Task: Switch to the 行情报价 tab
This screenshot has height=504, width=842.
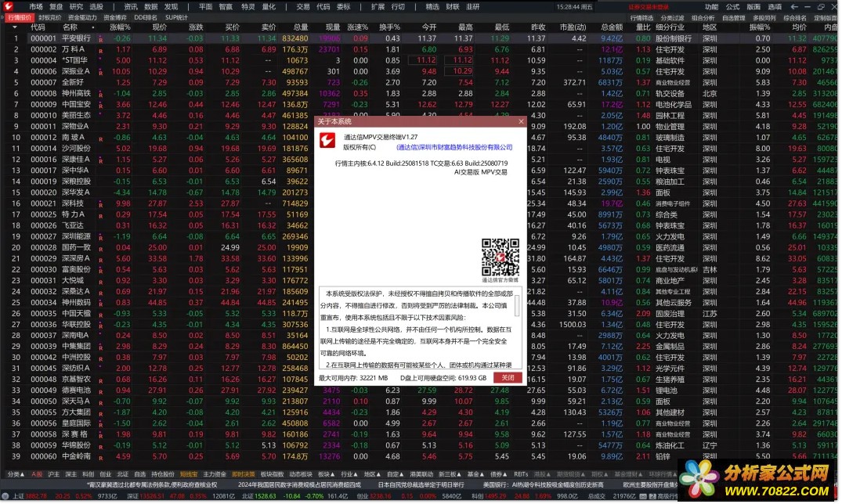Action: pyautogui.click(x=20, y=18)
